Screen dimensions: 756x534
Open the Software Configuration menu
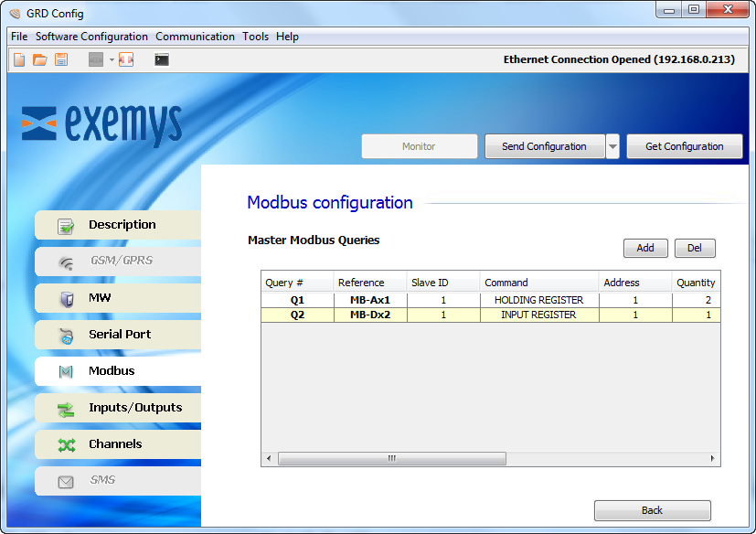point(91,37)
